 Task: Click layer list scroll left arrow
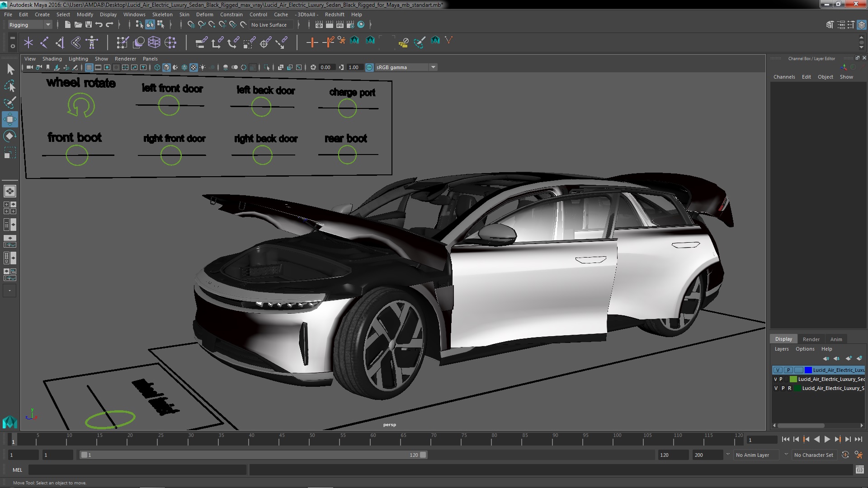point(774,426)
